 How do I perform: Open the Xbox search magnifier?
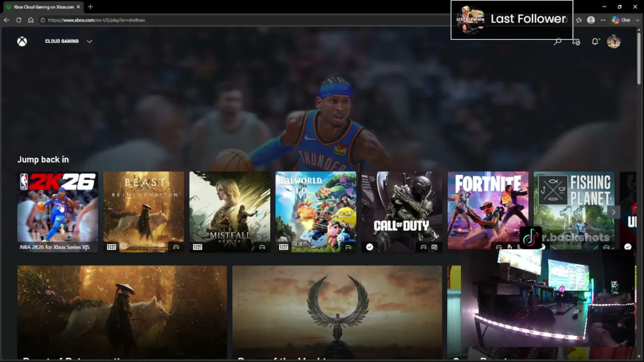(x=557, y=42)
